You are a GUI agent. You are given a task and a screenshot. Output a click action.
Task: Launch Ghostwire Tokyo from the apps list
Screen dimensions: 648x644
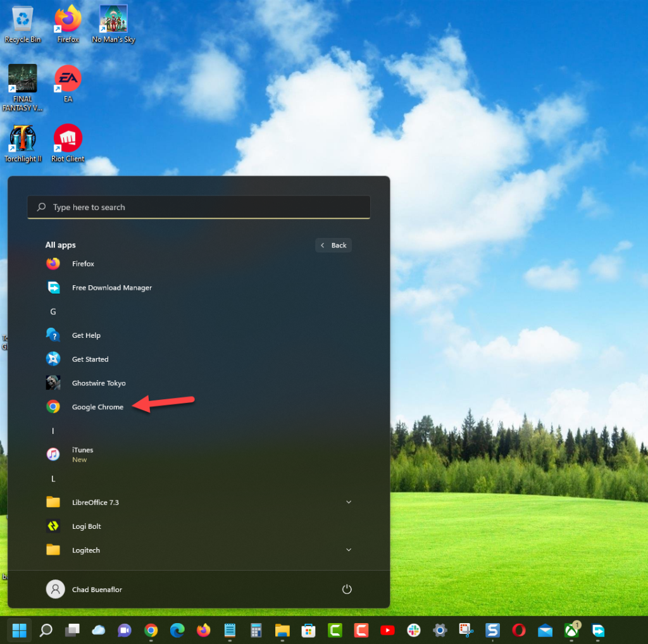pyautogui.click(x=198, y=383)
